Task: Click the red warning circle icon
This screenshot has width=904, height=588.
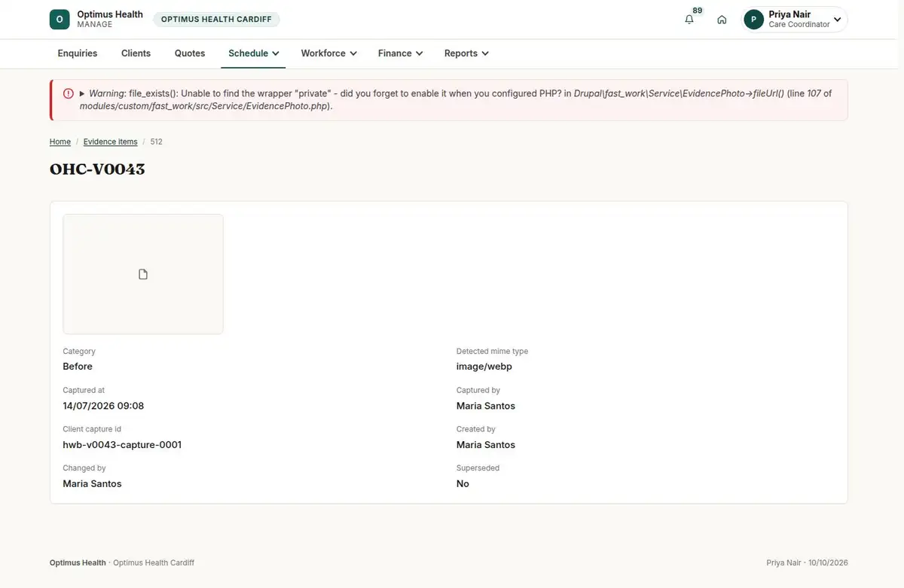Action: pyautogui.click(x=69, y=93)
